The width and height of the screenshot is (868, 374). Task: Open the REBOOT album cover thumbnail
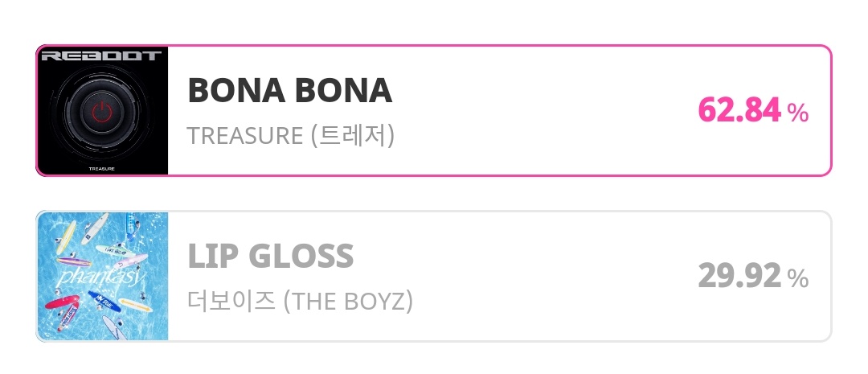coord(102,110)
